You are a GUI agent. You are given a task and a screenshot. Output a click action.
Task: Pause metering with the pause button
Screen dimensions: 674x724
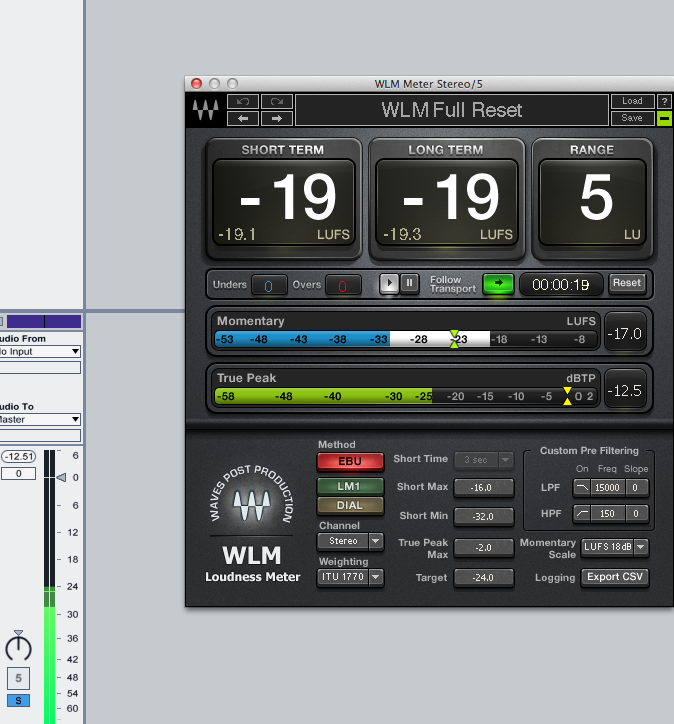point(409,283)
